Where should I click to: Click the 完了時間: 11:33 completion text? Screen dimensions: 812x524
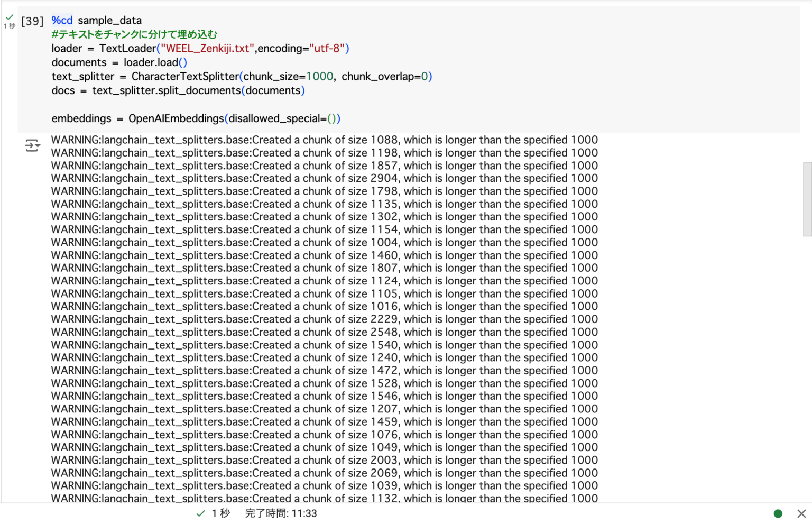pyautogui.click(x=281, y=513)
